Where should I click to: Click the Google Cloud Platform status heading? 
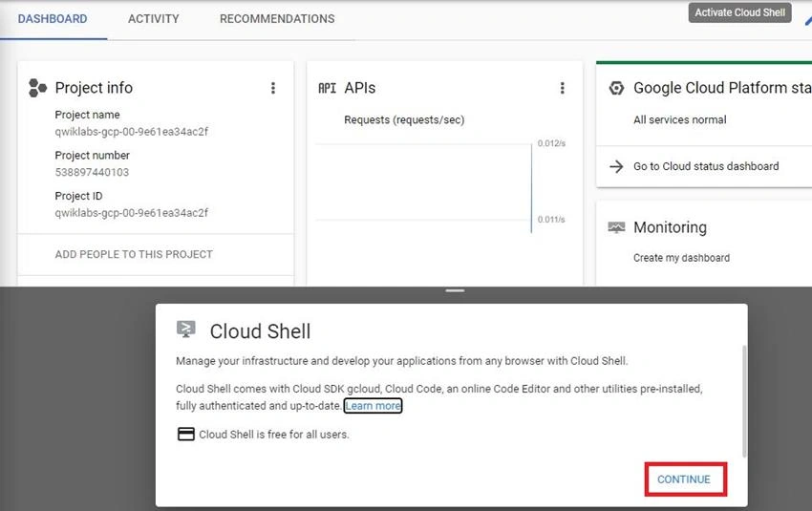[722, 88]
